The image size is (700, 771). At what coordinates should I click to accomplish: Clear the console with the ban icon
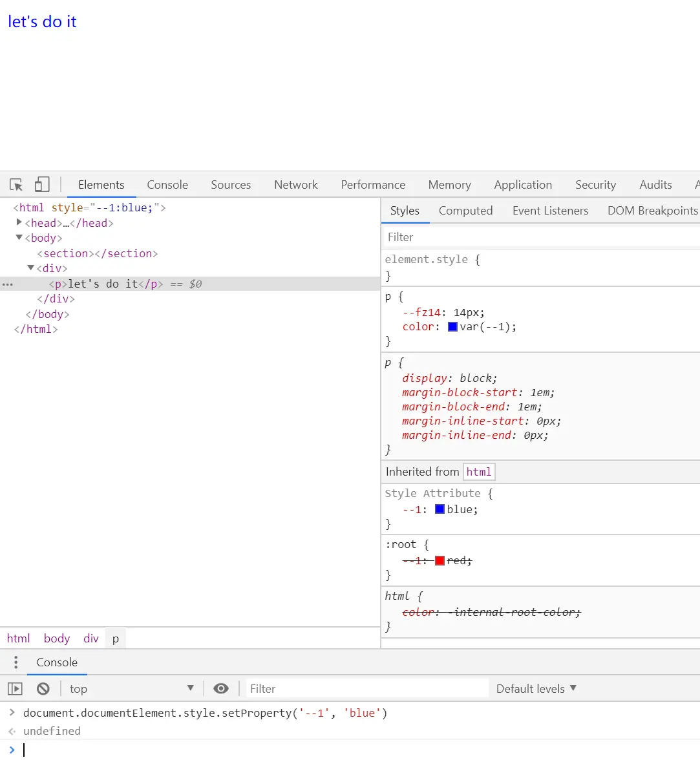click(43, 689)
